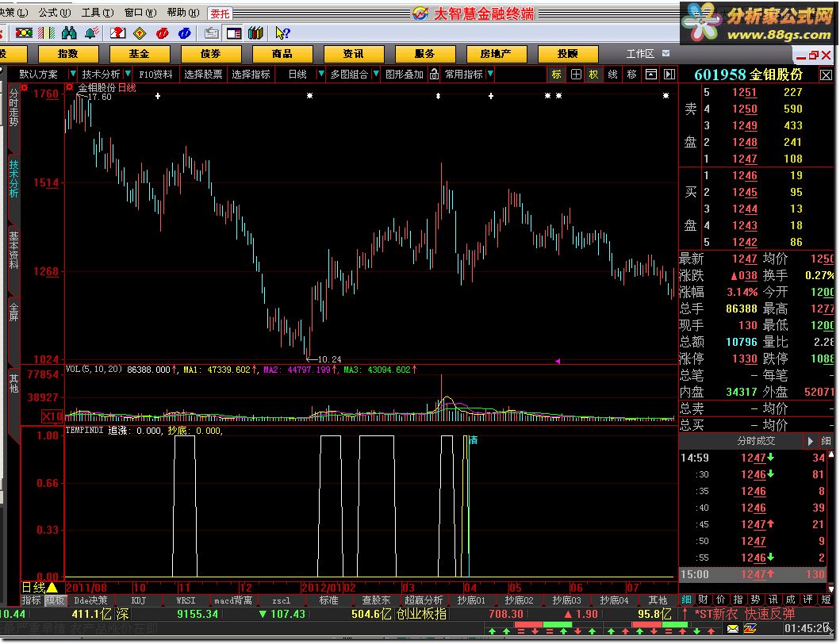Close the 601958 quote panel X box
Screen dimensions: 840x644
click(826, 75)
